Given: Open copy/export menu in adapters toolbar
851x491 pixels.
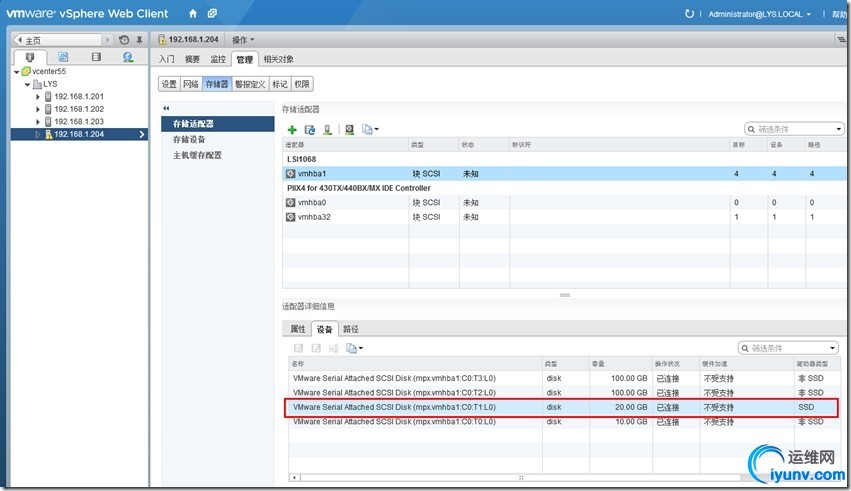Looking at the screenshot, I should point(370,129).
